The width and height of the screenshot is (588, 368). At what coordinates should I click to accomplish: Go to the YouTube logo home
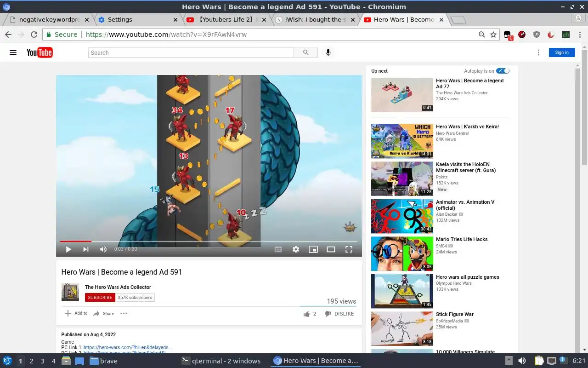click(x=40, y=52)
